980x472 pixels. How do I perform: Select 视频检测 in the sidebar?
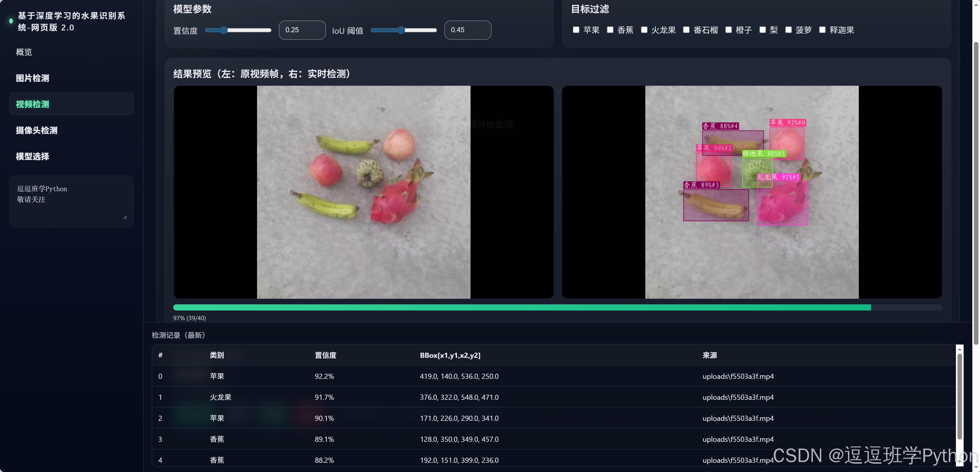tap(32, 104)
